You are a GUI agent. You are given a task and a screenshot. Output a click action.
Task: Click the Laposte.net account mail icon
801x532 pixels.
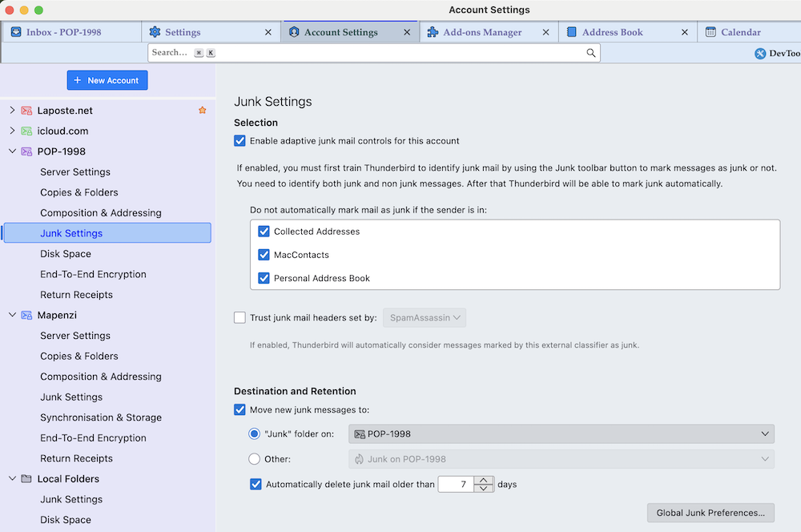[26, 111]
